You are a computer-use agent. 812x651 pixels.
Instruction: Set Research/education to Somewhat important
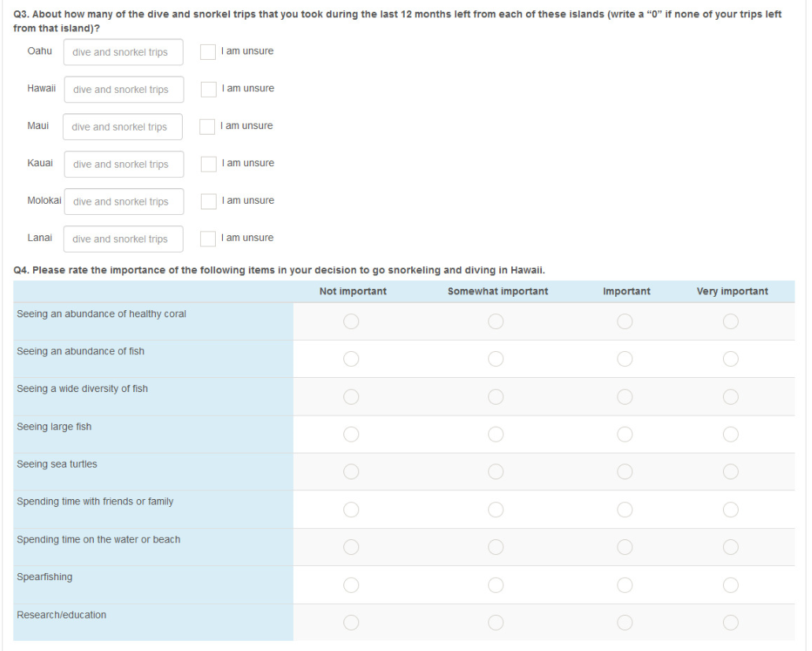point(495,623)
